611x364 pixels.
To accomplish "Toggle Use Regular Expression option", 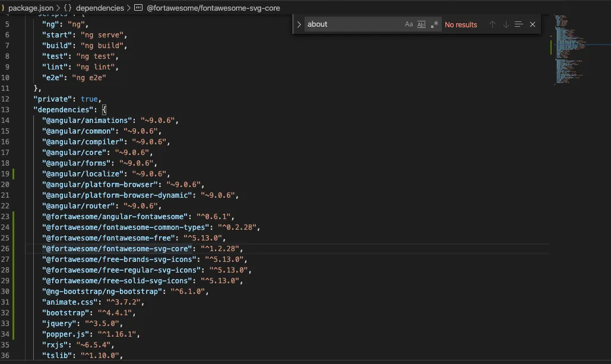I will point(435,24).
